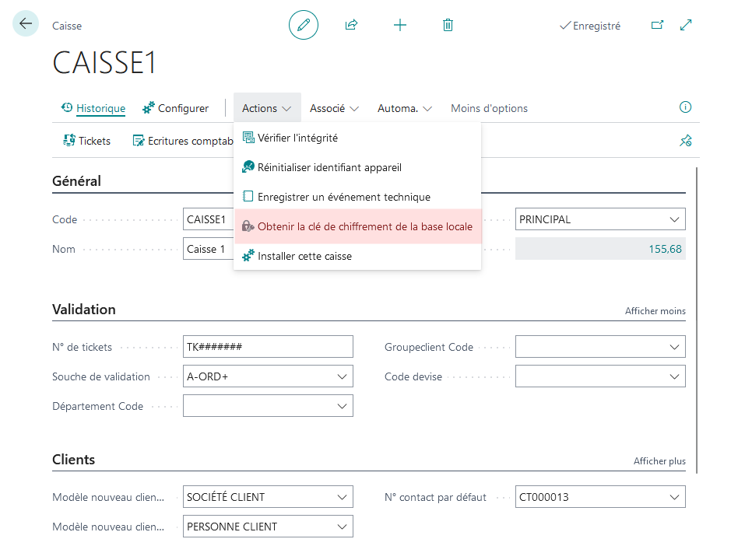Select Enregistrer un événement technique

point(357,197)
